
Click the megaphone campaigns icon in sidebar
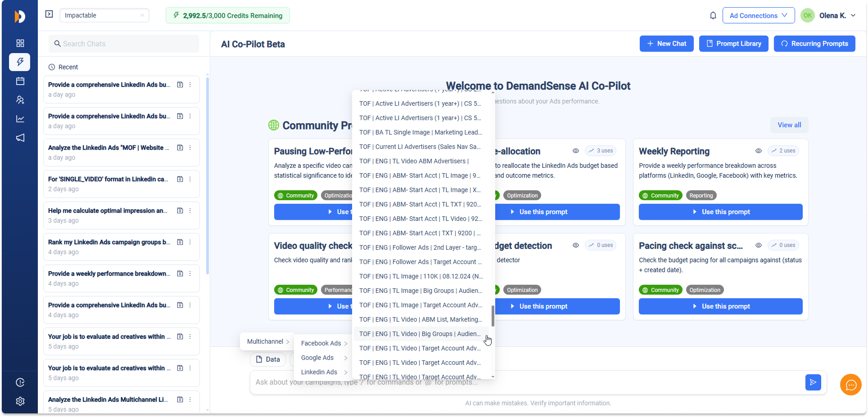(20, 138)
